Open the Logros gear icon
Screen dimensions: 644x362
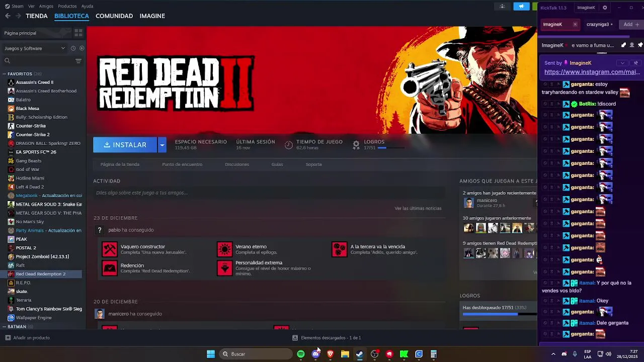(356, 145)
